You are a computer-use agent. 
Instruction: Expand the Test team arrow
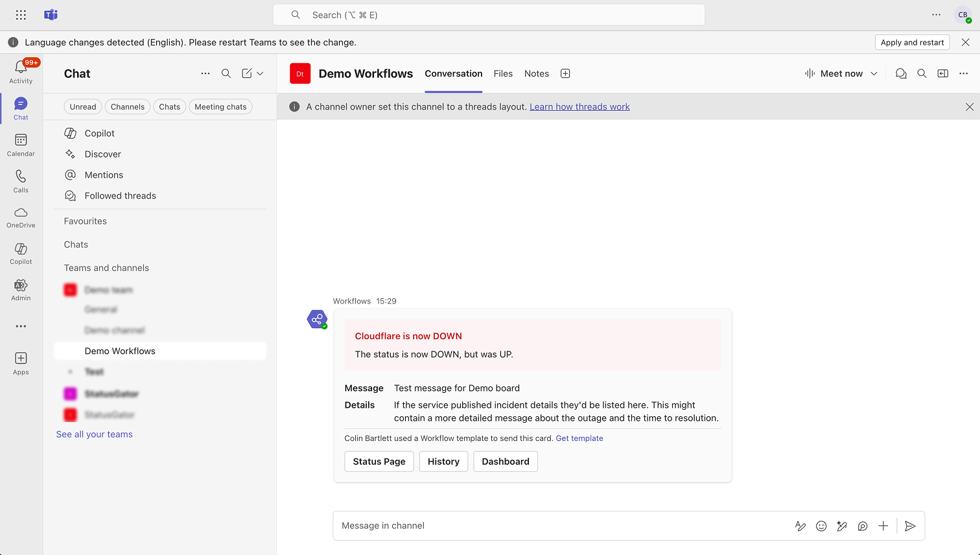pyautogui.click(x=71, y=372)
